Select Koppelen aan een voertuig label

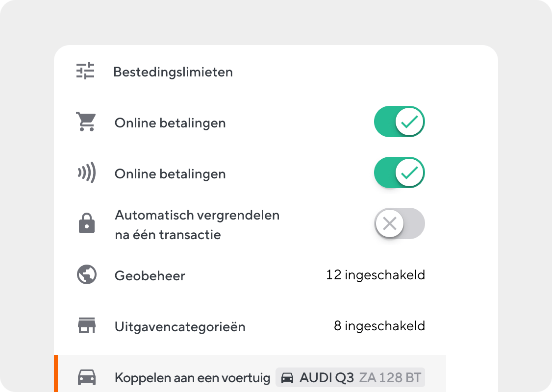[x=192, y=378]
